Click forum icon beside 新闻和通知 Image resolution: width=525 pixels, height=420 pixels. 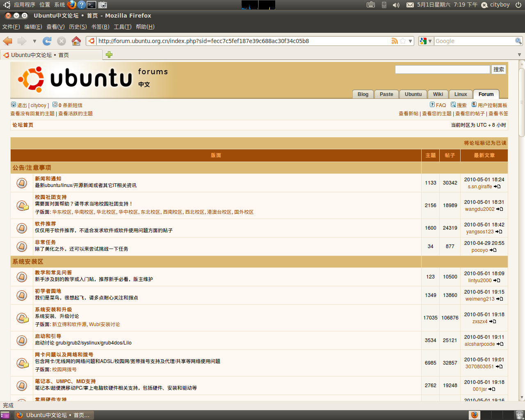click(22, 183)
